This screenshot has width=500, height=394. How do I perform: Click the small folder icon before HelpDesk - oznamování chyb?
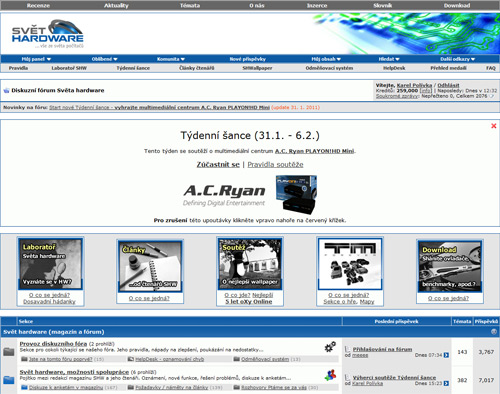[131, 359]
